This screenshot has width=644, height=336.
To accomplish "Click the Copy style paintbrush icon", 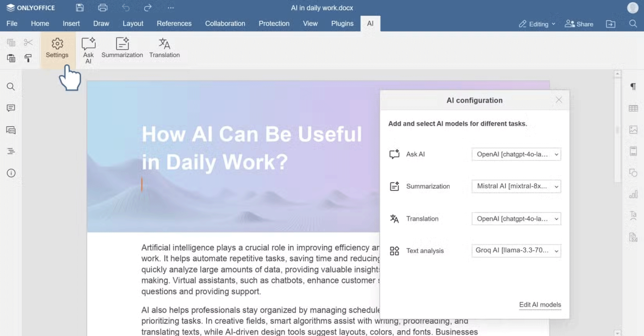I will 28,58.
